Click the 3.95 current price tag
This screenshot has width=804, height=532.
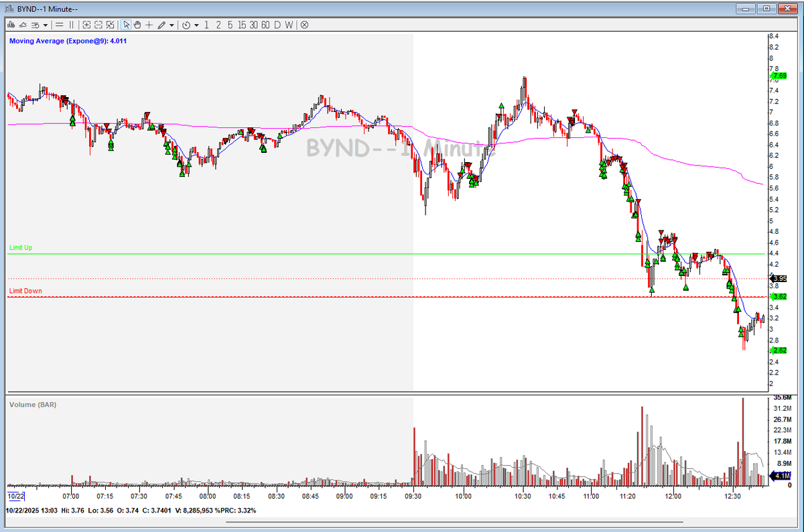(x=778, y=278)
